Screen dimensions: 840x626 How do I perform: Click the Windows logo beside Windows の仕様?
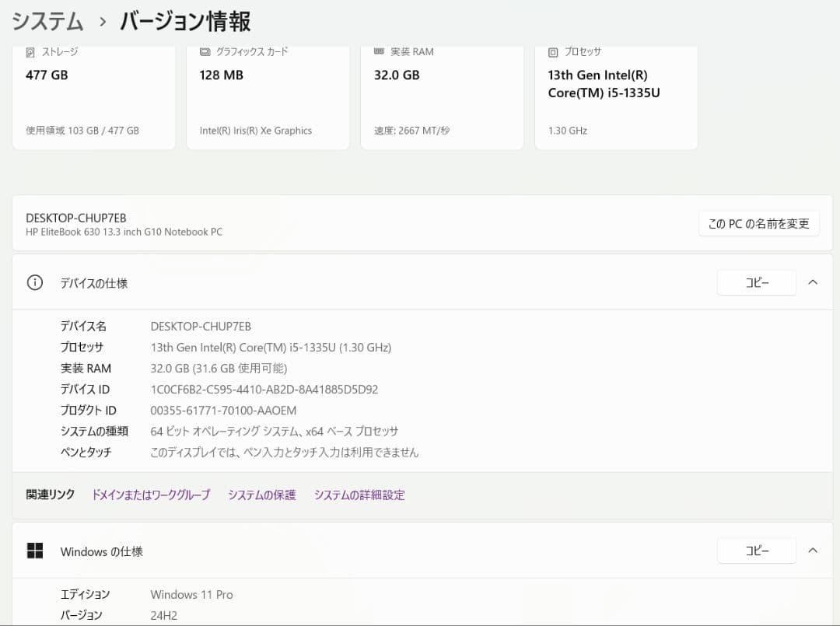[x=35, y=551]
